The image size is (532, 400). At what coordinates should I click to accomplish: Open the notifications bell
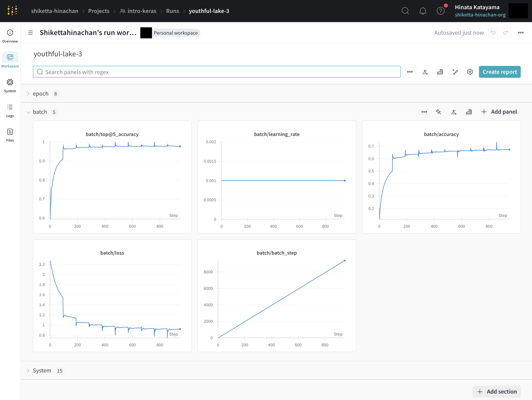[423, 11]
